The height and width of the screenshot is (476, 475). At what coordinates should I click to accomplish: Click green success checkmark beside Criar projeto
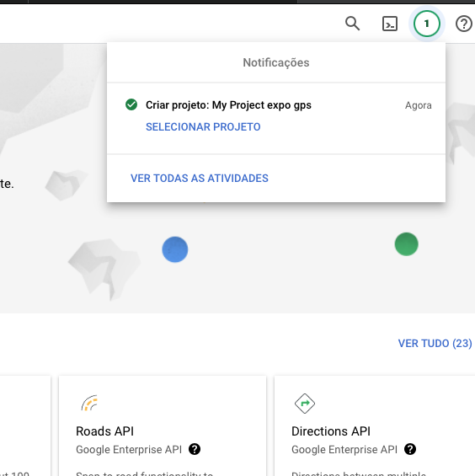[x=131, y=104]
